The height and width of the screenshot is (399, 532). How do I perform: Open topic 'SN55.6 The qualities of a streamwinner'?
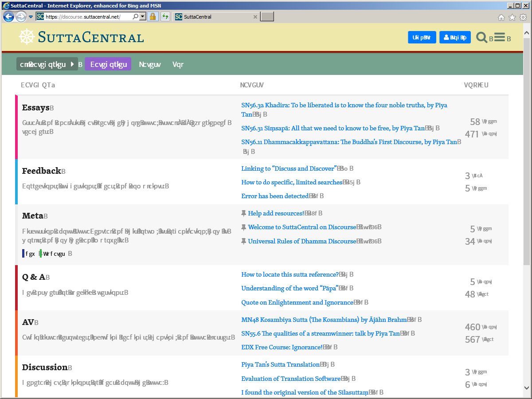click(321, 333)
